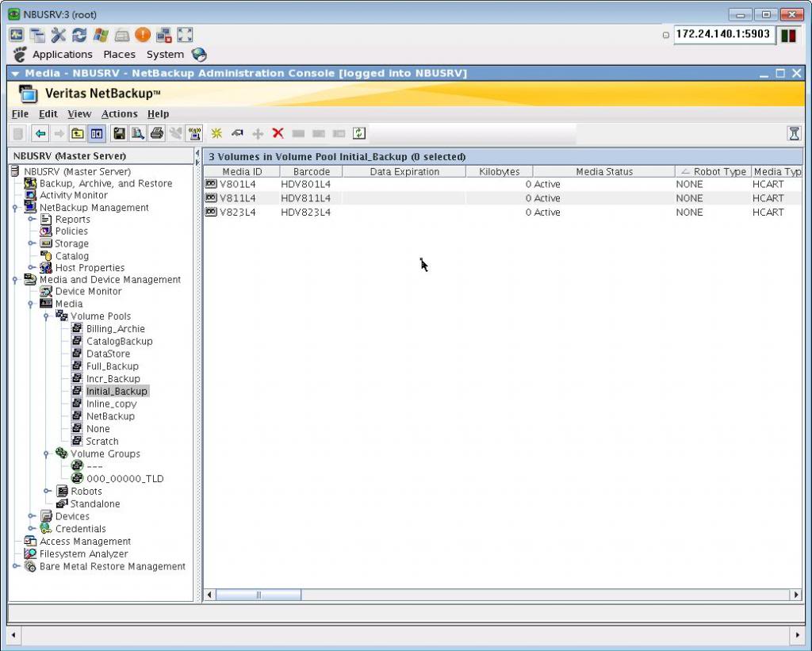Select the 000_00000_TLD volume group

[x=124, y=479]
